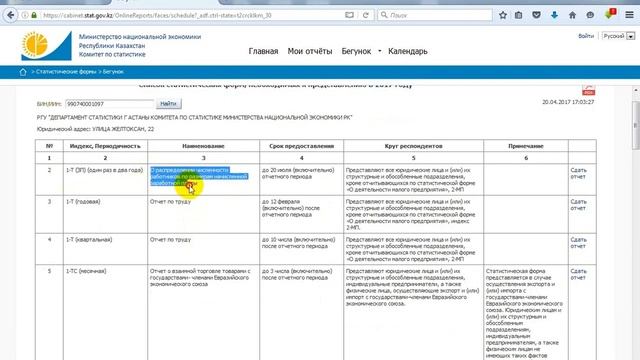Export list via red PDF icon
Image resolution: width=640 pixels, height=360 pixels.
(x=589, y=90)
